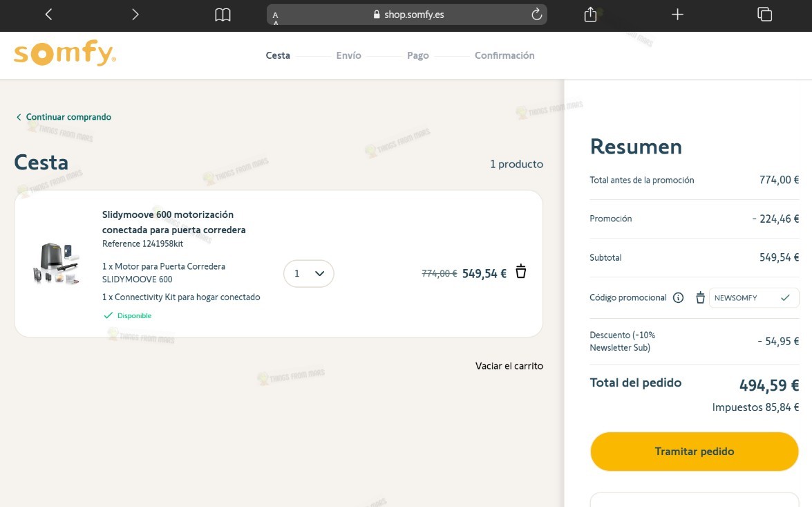Click the promo code field with NEWSOMFY
Image resolution: width=812 pixels, height=507 pixels.
tap(754, 297)
